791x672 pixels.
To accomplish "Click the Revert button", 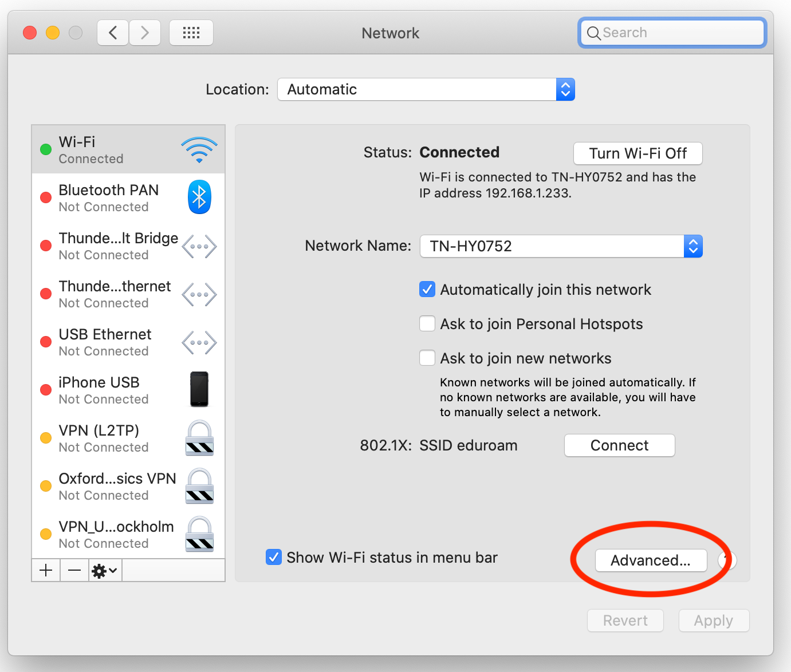I will coord(625,620).
